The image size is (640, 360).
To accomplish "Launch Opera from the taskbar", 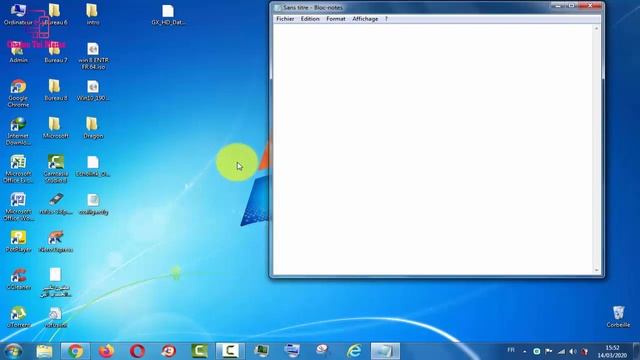I will (137, 351).
